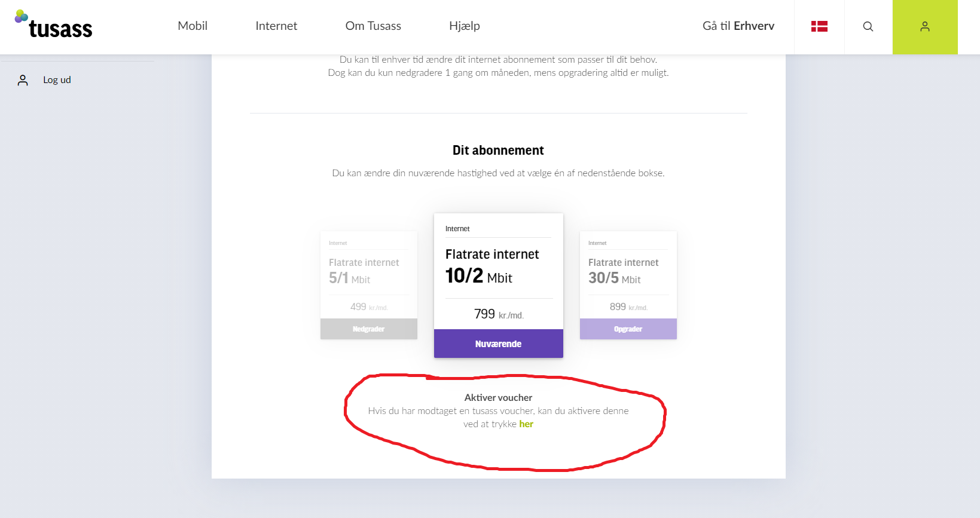Open the user profile icon in green box
Screen dimensions: 980x518
pos(925,27)
